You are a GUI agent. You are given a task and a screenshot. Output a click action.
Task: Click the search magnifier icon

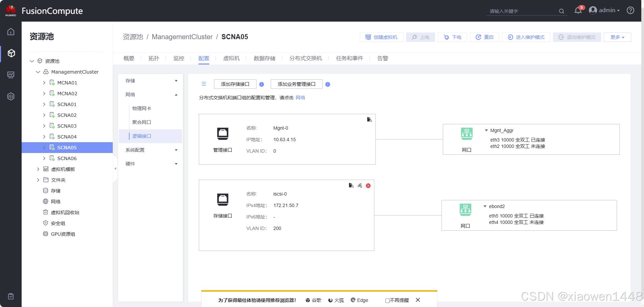(x=561, y=11)
